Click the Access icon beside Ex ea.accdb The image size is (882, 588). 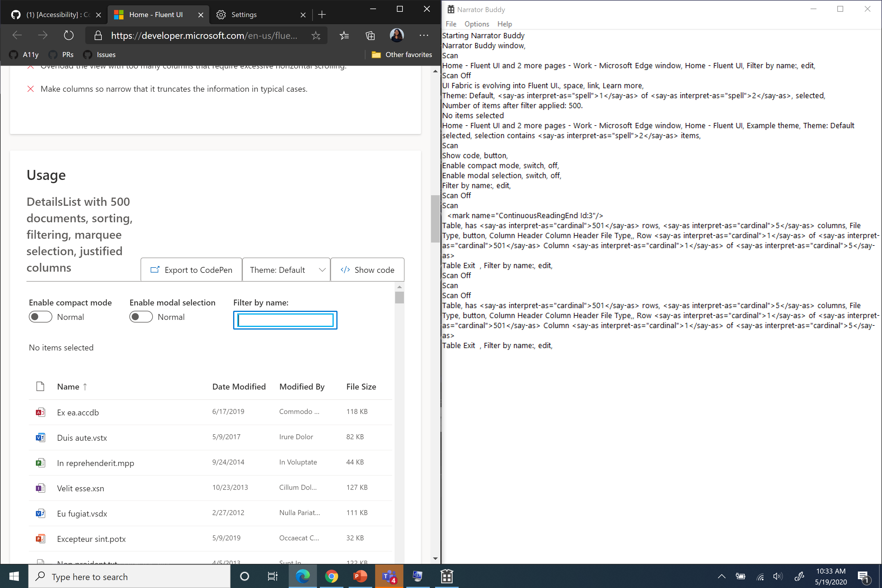40,412
